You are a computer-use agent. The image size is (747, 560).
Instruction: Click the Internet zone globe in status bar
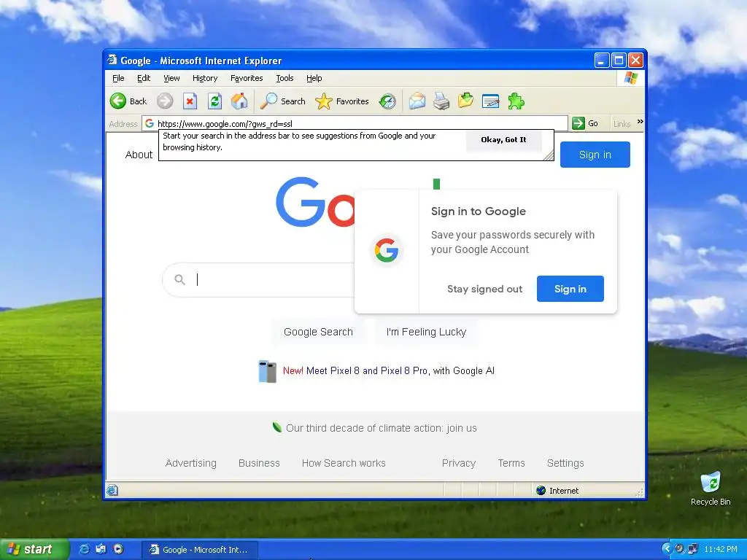pyautogui.click(x=541, y=491)
